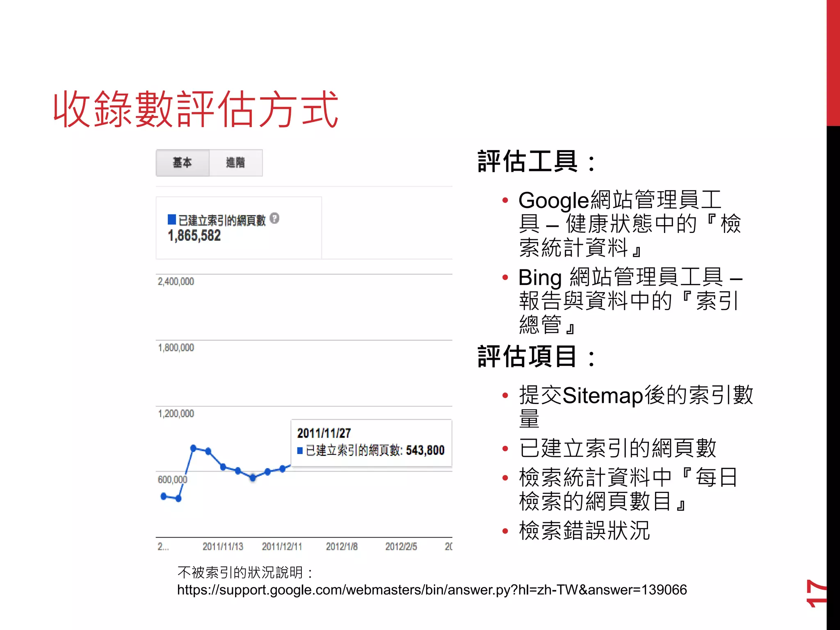Click the 600,000 y-axis label
This screenshot has width=840, height=630.
[x=172, y=479]
